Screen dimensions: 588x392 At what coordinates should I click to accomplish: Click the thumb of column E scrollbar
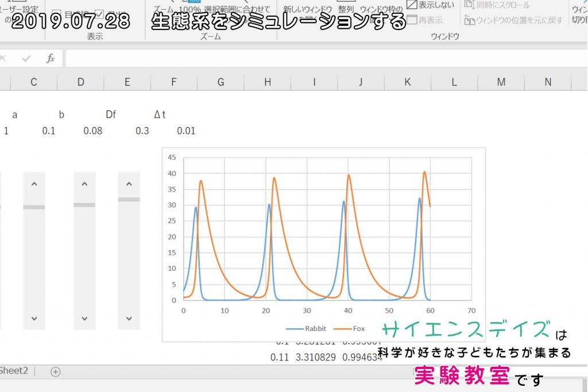[129, 199]
